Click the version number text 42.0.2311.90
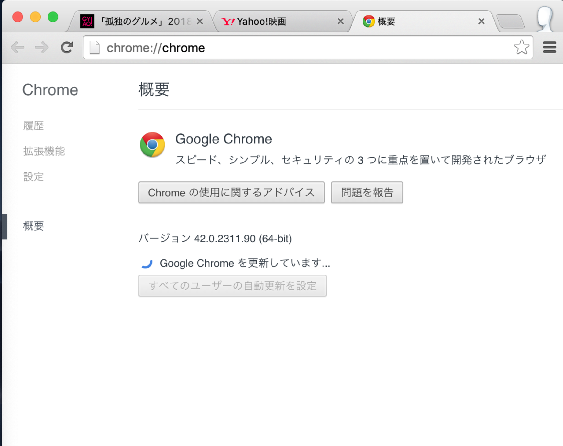Viewport: 563px width, 446px height. click(x=225, y=238)
